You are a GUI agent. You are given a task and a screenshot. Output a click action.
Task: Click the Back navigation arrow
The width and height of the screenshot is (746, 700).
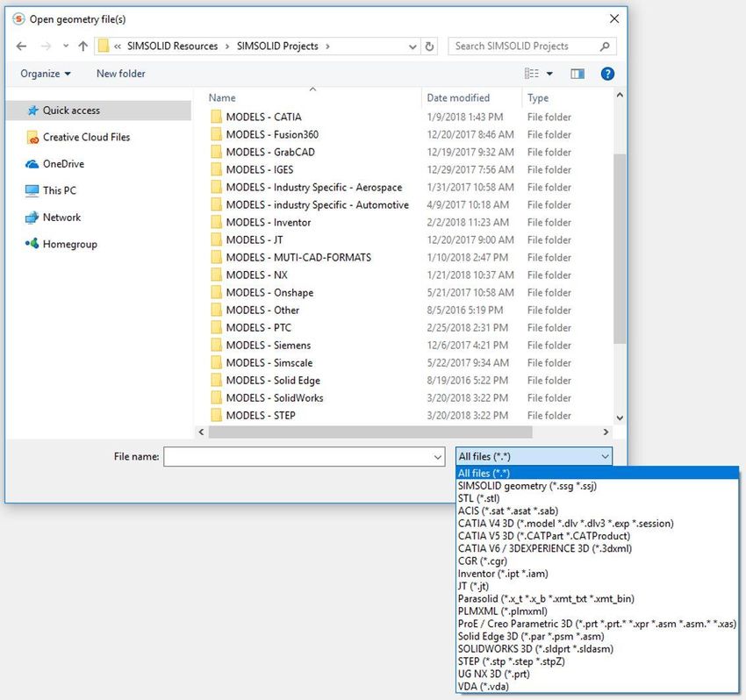[x=21, y=46]
